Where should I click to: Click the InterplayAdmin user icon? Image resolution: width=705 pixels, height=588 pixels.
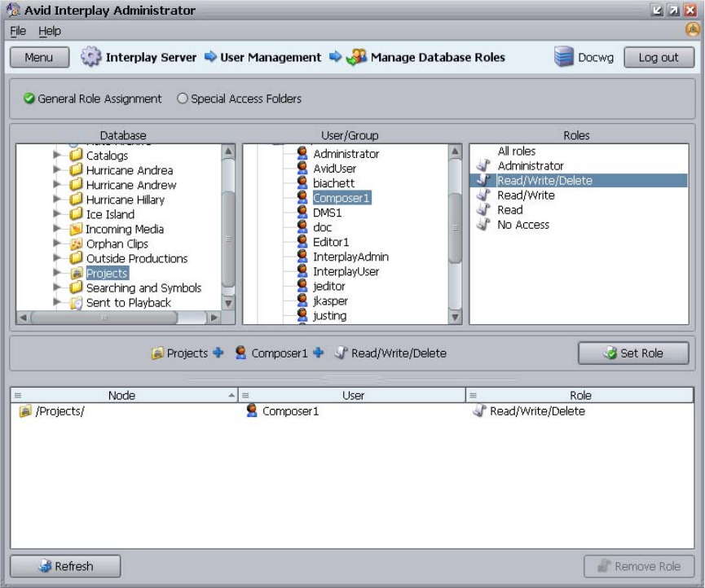pyautogui.click(x=302, y=256)
